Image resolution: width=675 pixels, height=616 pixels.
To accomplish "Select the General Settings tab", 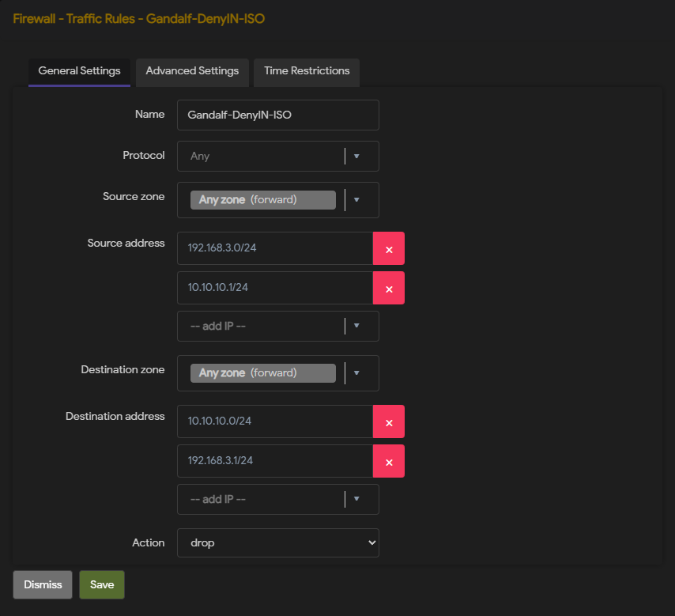I will tap(79, 73).
